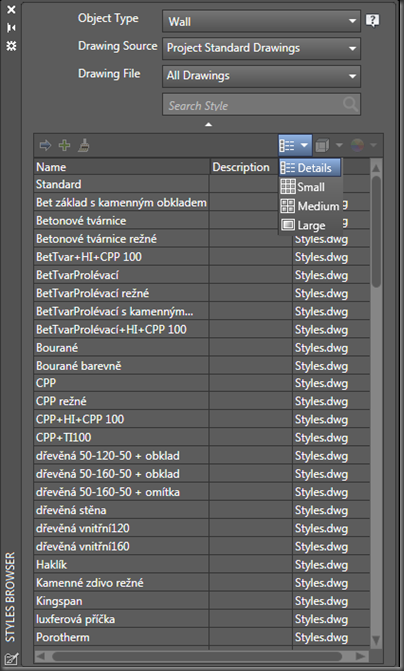Select BetTvarProlévací režné style

(x=122, y=293)
